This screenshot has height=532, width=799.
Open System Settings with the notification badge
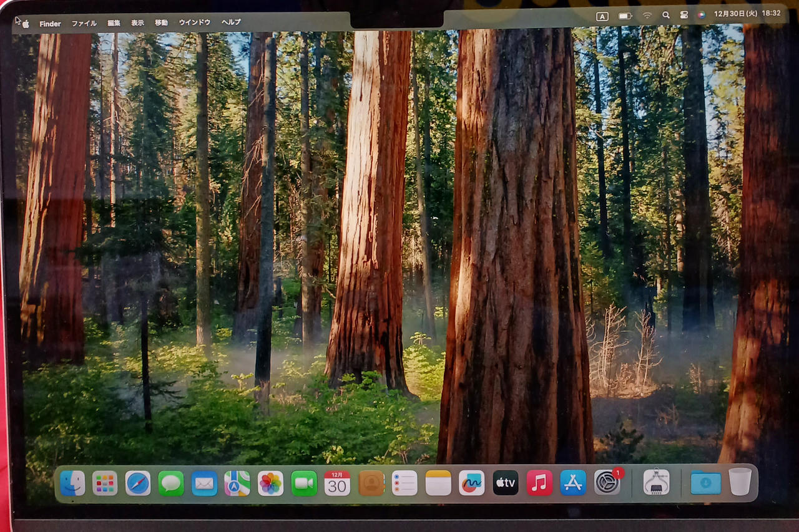pos(607,483)
